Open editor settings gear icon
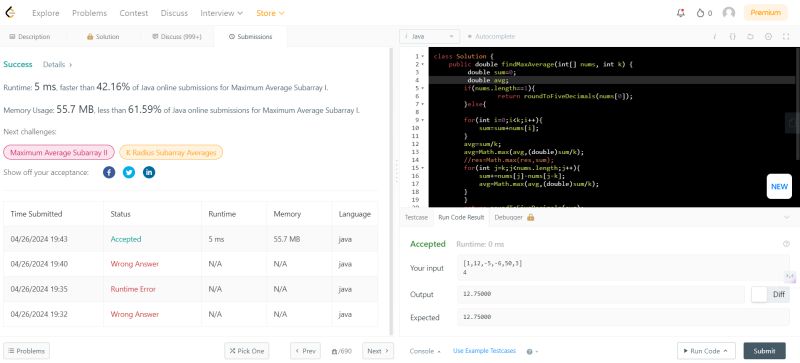Viewport: 800px width, 363px height. (x=768, y=37)
